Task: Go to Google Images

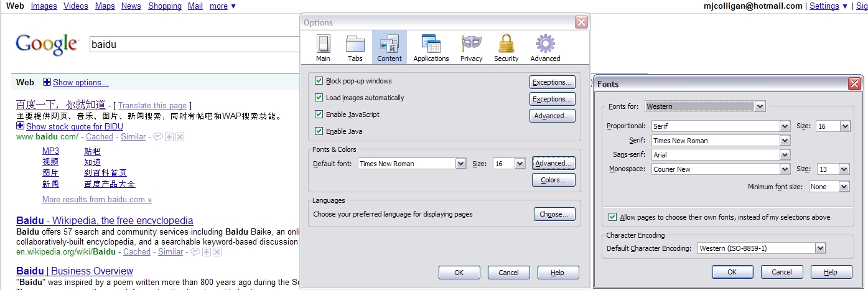Action: [44, 6]
